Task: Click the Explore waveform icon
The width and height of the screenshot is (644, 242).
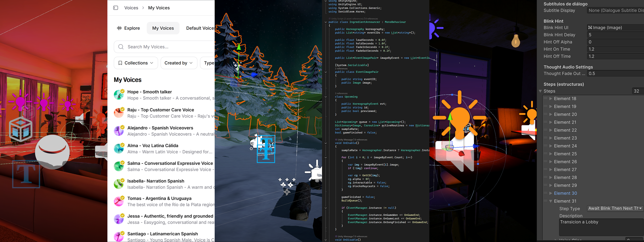Action: click(119, 28)
